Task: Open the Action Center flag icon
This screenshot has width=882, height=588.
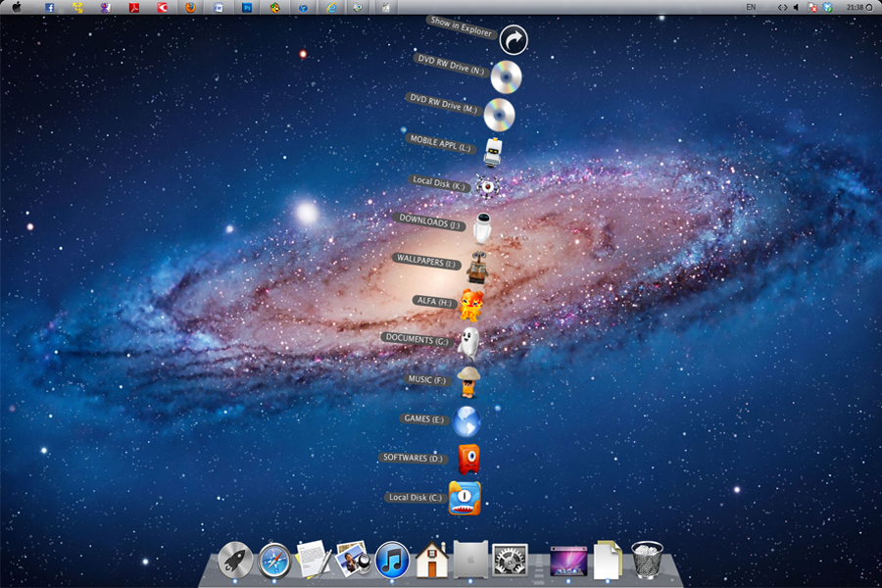Action: click(x=811, y=7)
